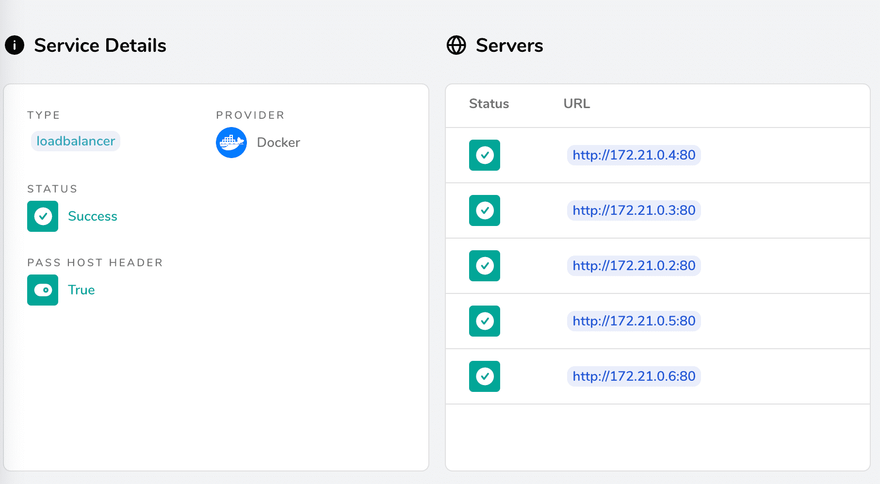The width and height of the screenshot is (880, 484).
Task: Click the loadbalancer type badge
Action: coord(75,141)
